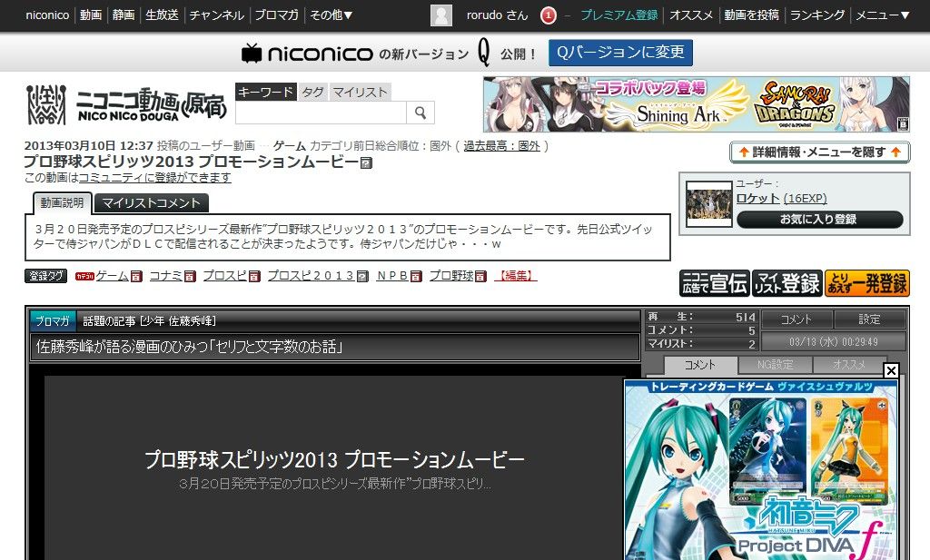Viewport: 930px width, 560px height.
Task: Open 静画 in top navigation
Action: pos(124,15)
